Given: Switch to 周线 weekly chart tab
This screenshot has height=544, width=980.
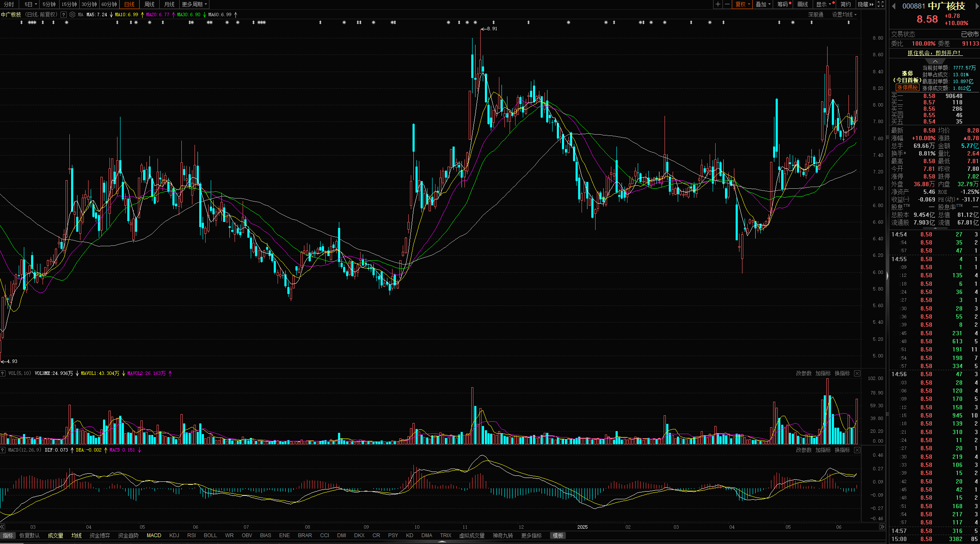Looking at the screenshot, I should (149, 4).
